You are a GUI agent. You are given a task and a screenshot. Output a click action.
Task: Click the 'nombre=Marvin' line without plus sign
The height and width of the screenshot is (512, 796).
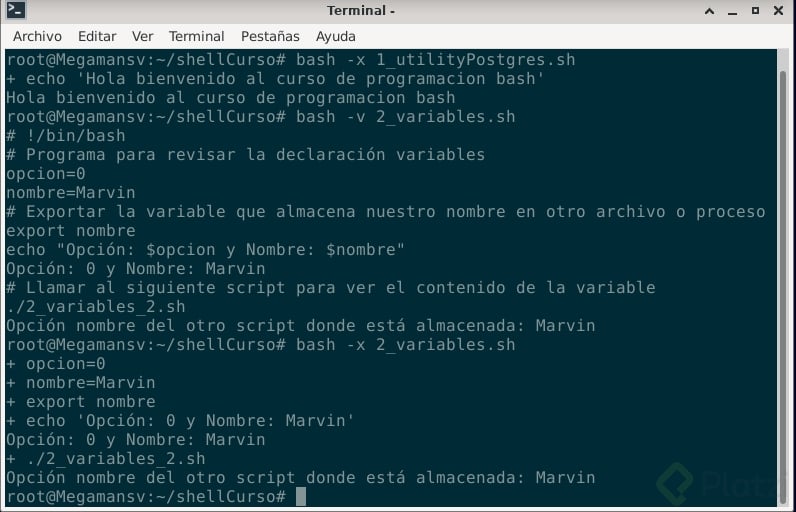(71, 193)
